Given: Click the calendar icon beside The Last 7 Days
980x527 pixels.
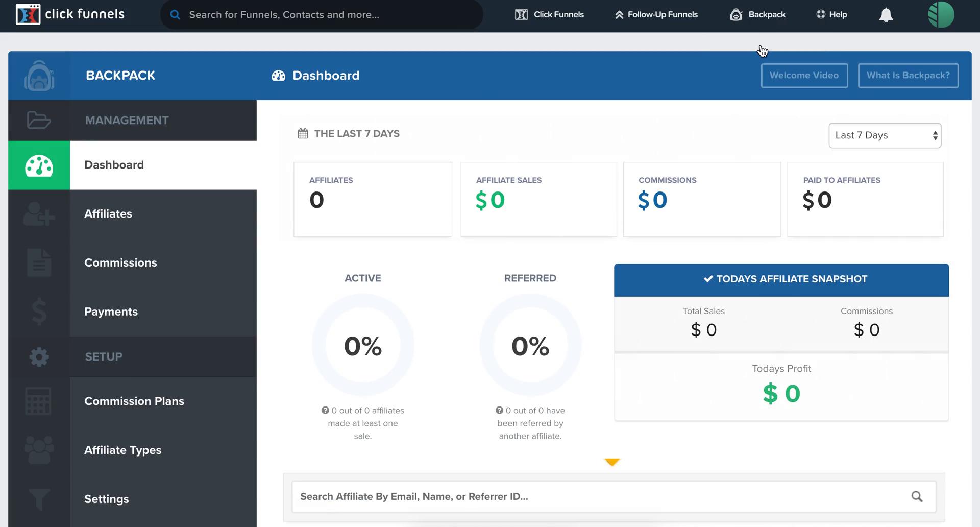Looking at the screenshot, I should (303, 133).
